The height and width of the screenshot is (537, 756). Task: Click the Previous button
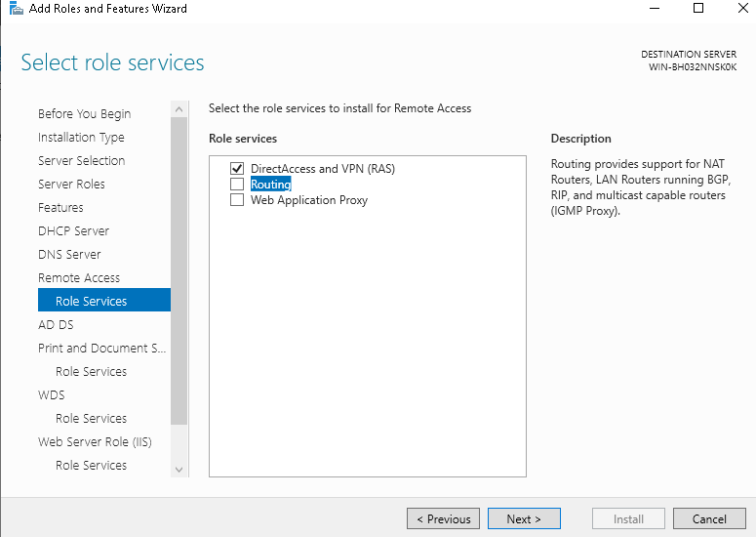coord(443,519)
